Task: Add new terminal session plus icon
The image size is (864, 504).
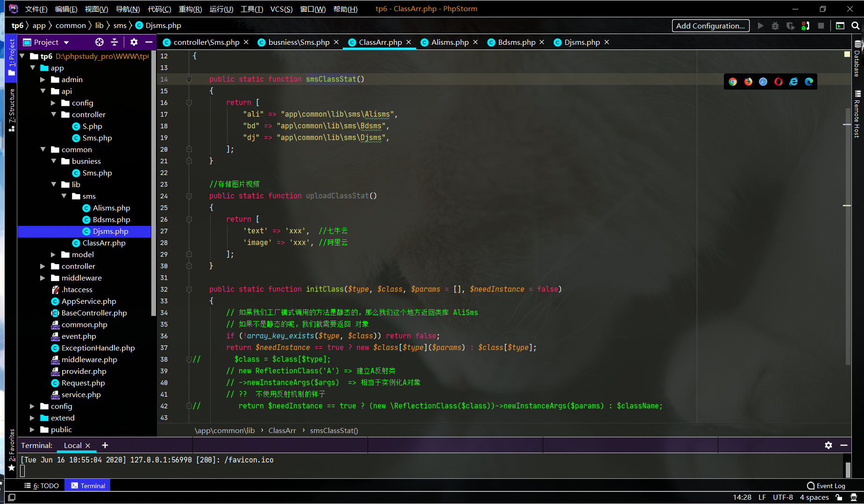Action: [x=105, y=445]
